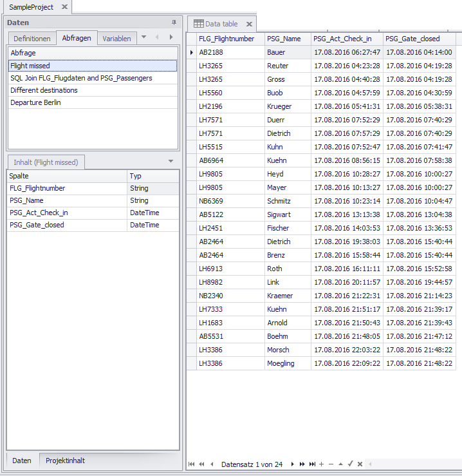Close the Data table tab
Image resolution: width=462 pixels, height=476 pixels.
point(249,24)
